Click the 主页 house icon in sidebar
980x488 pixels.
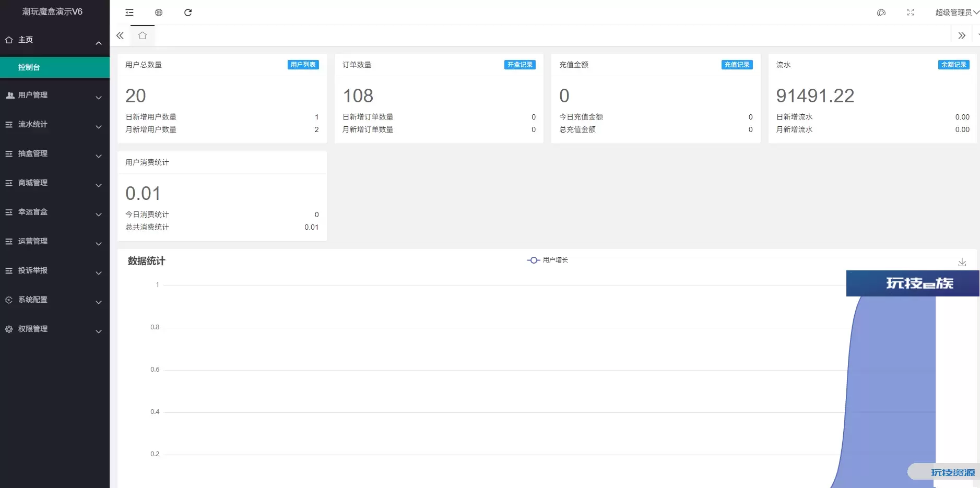(x=9, y=40)
